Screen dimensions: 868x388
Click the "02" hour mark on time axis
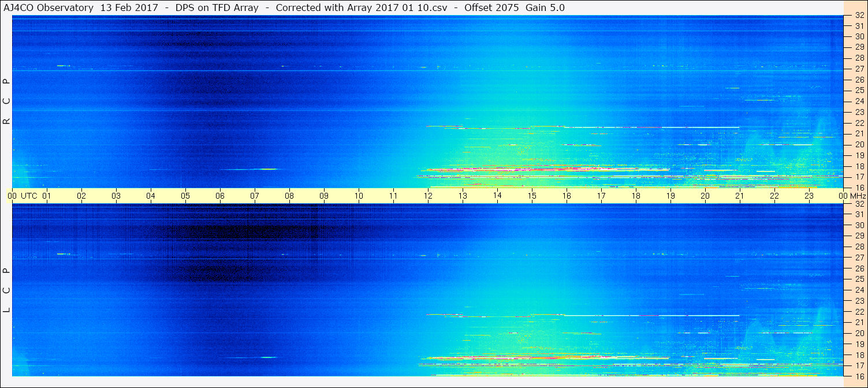(x=81, y=196)
